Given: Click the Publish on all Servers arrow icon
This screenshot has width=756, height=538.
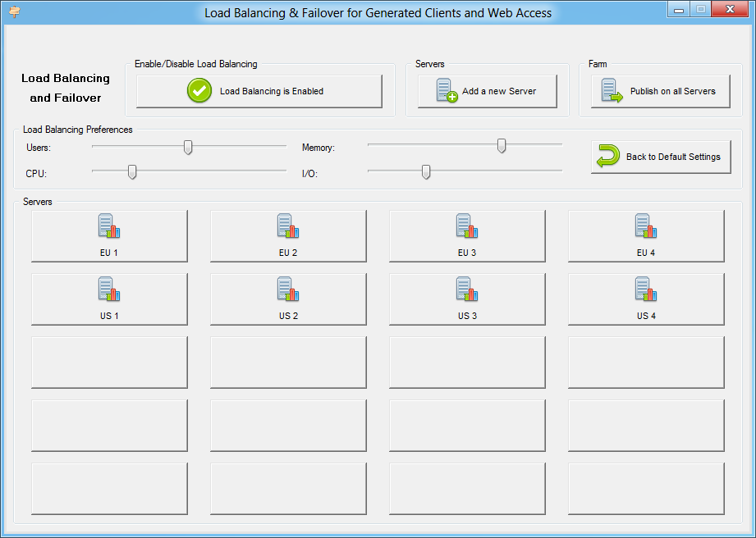Looking at the screenshot, I should pyautogui.click(x=610, y=91).
